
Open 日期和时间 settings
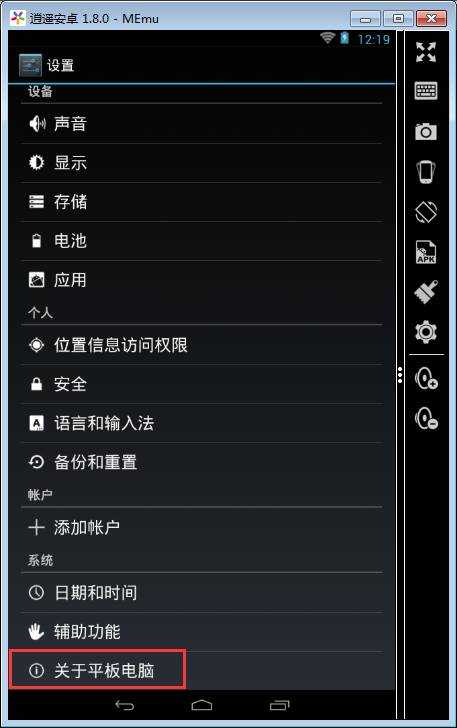click(x=202, y=592)
